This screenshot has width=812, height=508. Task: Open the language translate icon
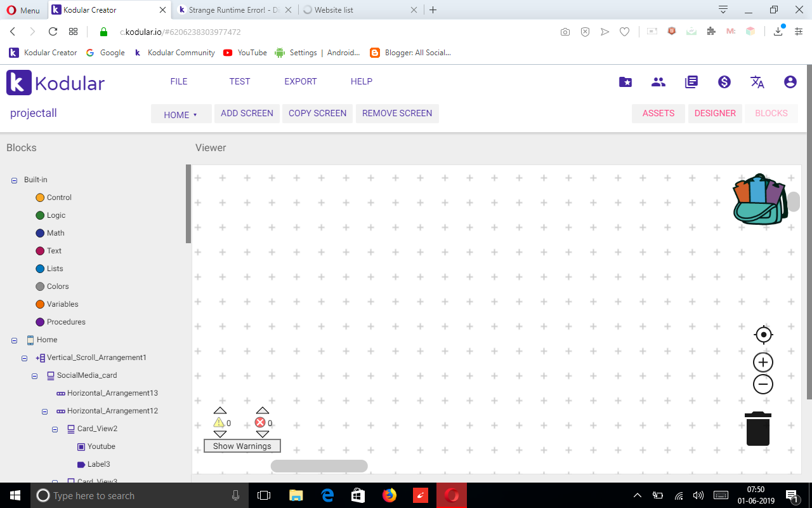click(757, 82)
